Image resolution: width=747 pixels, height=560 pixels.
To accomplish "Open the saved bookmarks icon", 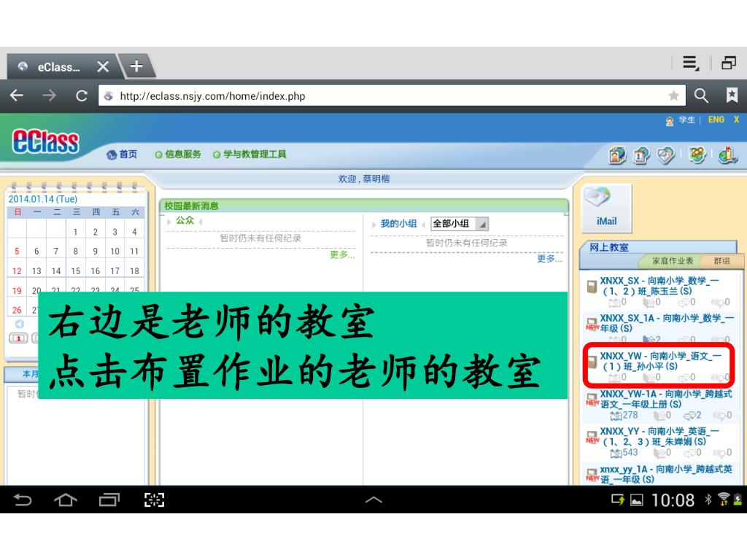I will (731, 96).
